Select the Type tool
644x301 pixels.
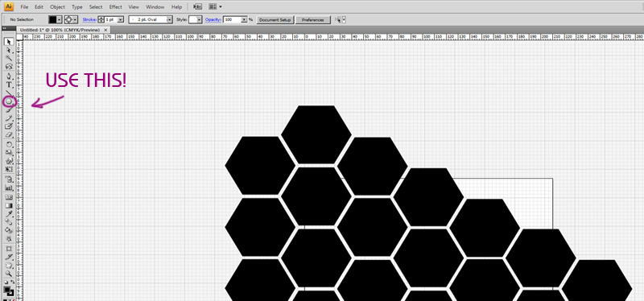pos(9,85)
